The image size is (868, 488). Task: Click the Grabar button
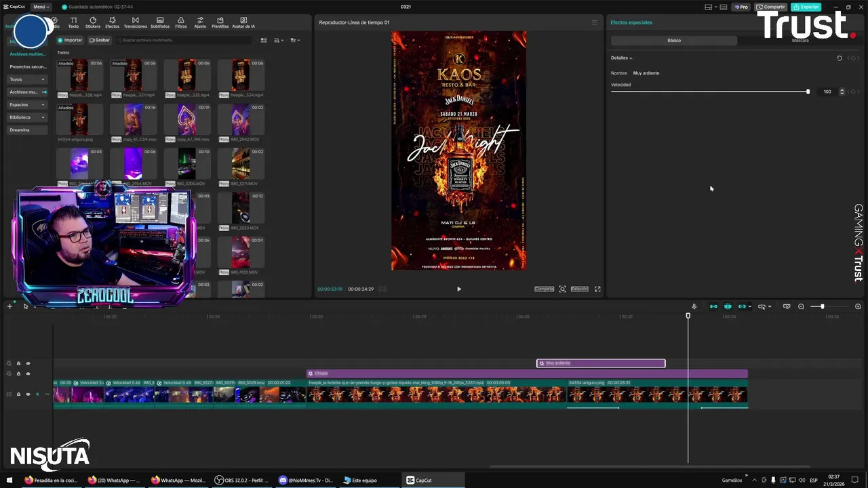99,40
